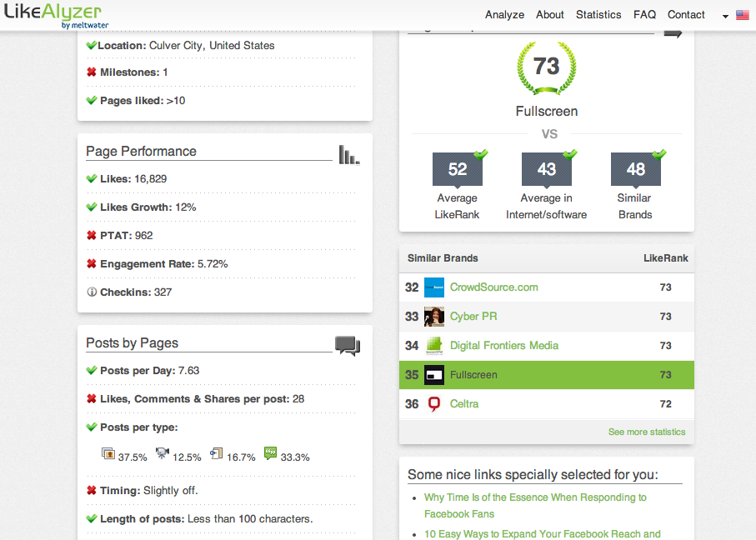Click the 'Engagement Rate: 5.72%' text
756x540 pixels.
pos(164,263)
